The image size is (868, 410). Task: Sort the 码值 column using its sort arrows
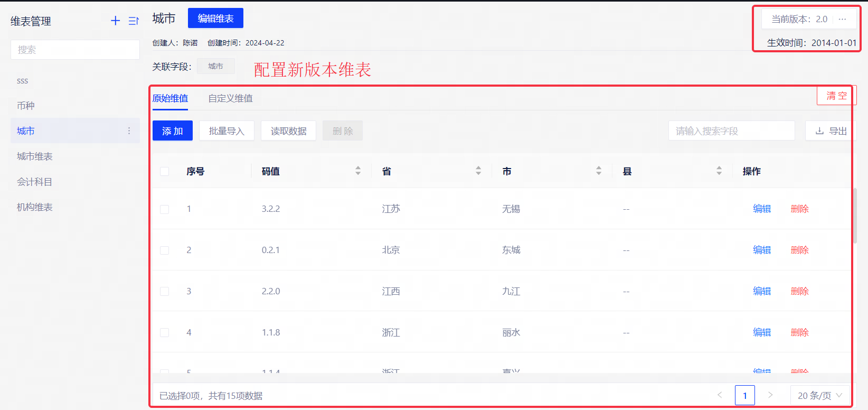pyautogui.click(x=358, y=171)
